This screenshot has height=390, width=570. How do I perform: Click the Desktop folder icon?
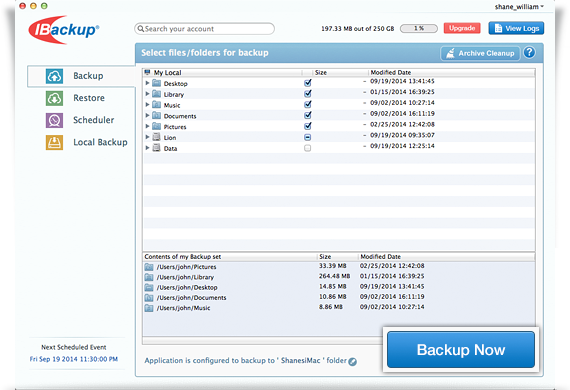coord(156,83)
